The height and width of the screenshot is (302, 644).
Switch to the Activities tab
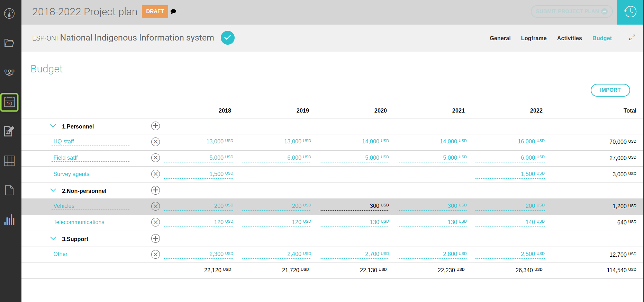click(570, 38)
